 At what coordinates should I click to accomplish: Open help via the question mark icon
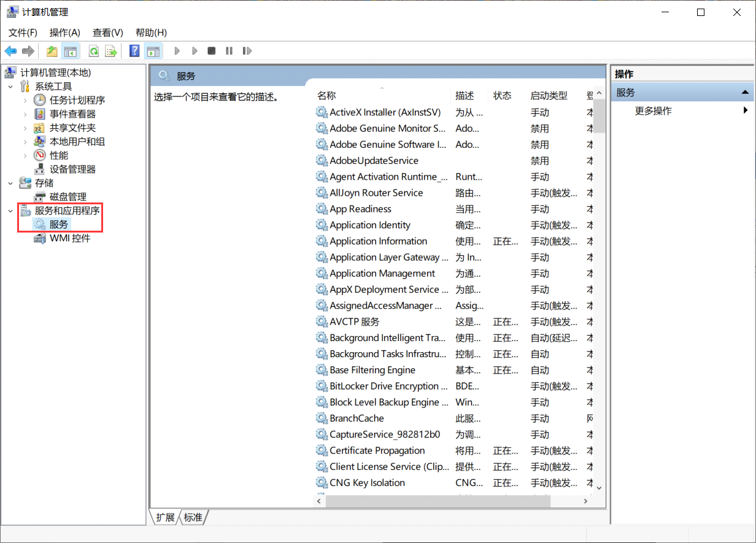click(x=134, y=50)
